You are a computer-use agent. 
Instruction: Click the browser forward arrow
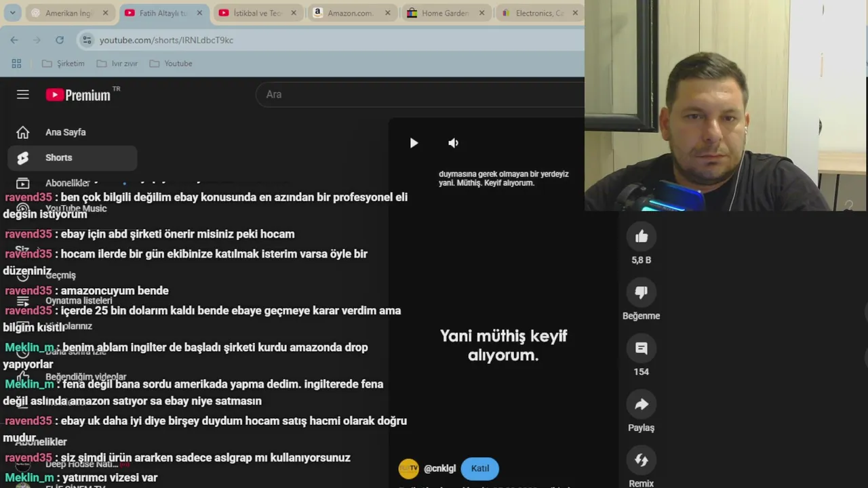tap(37, 40)
